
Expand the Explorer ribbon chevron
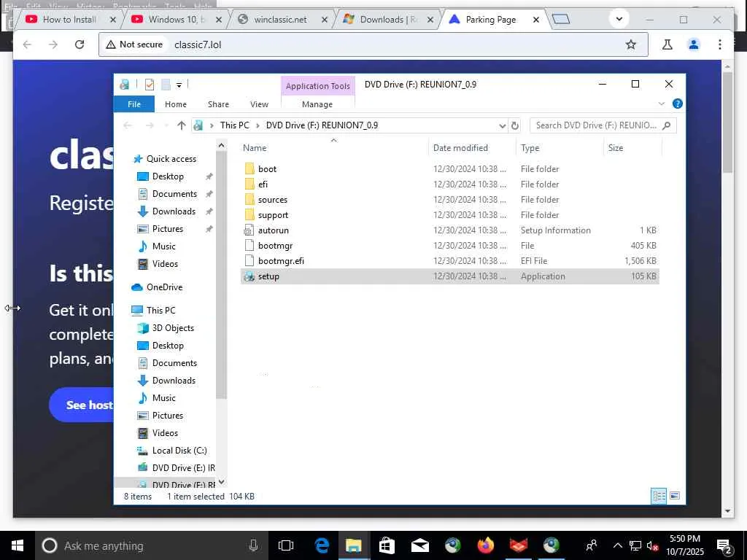(661, 104)
